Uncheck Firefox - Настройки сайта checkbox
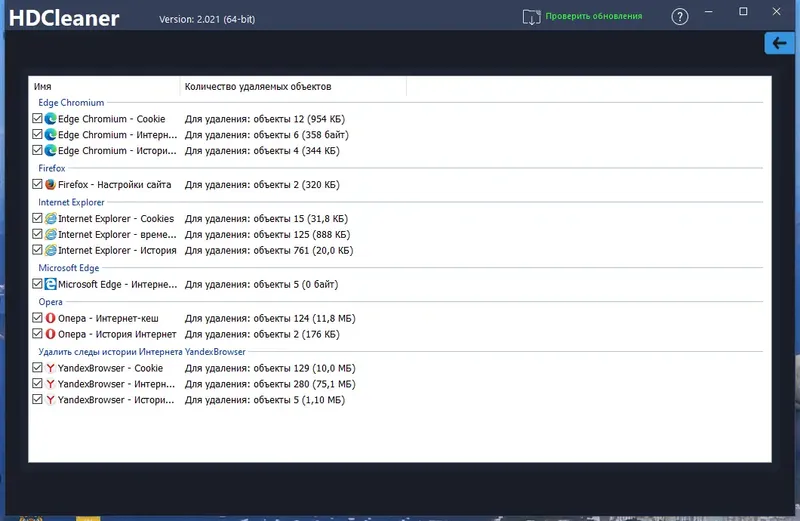This screenshot has height=521, width=800. [x=37, y=184]
